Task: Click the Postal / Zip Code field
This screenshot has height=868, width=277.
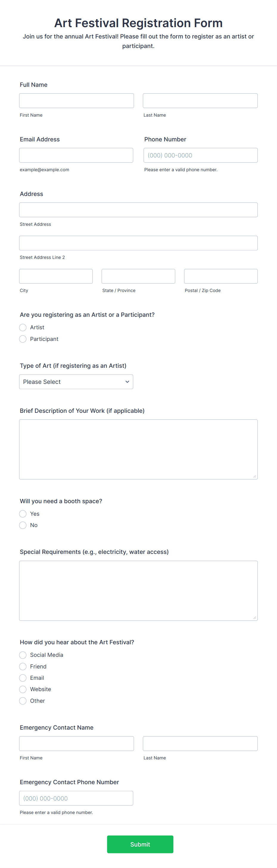Action: (x=220, y=276)
